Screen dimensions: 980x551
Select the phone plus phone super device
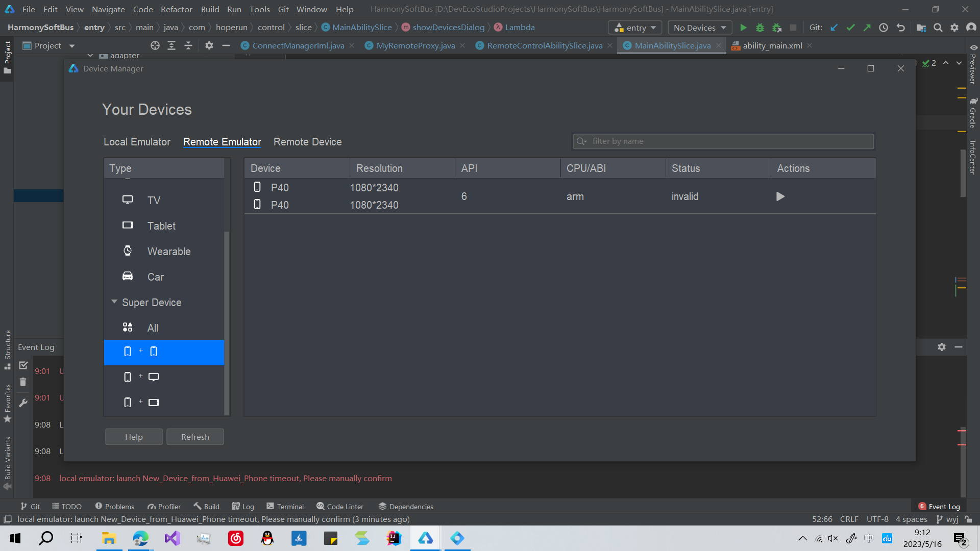[164, 352]
